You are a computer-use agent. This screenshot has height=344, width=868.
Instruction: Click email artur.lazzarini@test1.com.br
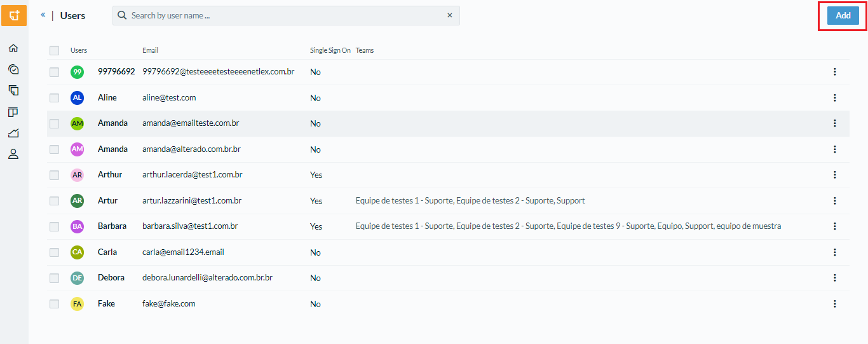[192, 200]
